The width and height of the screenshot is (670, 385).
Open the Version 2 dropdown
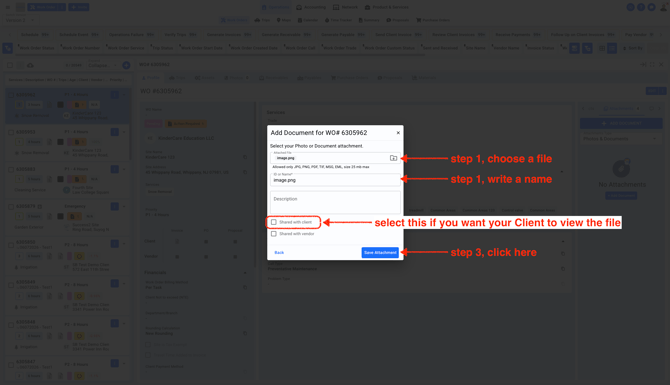(x=20, y=20)
